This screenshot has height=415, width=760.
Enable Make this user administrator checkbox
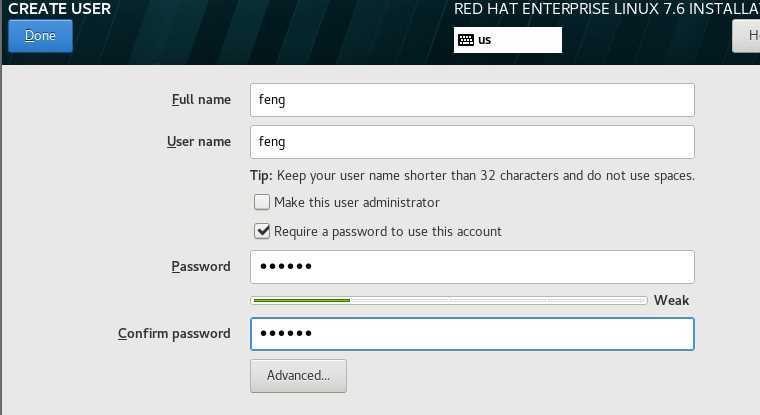(x=262, y=202)
